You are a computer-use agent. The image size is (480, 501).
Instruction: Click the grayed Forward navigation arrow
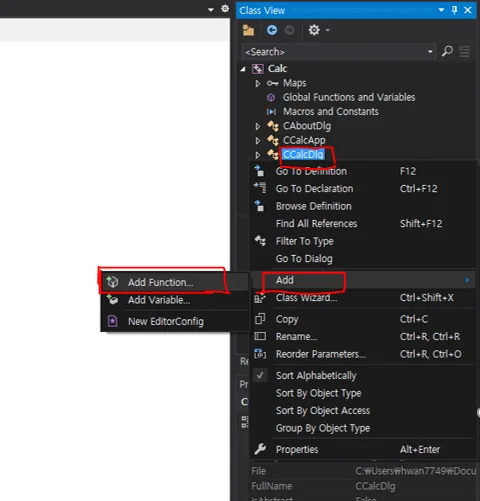point(289,30)
